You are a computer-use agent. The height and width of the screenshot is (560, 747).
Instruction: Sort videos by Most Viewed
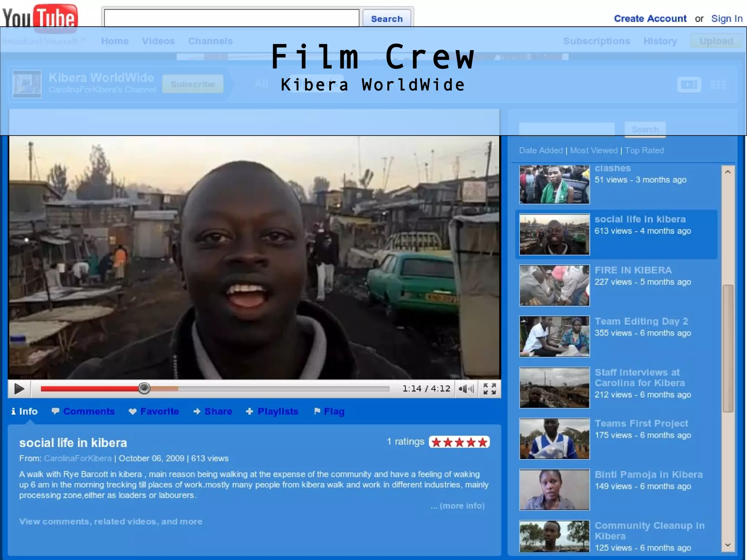coord(593,150)
